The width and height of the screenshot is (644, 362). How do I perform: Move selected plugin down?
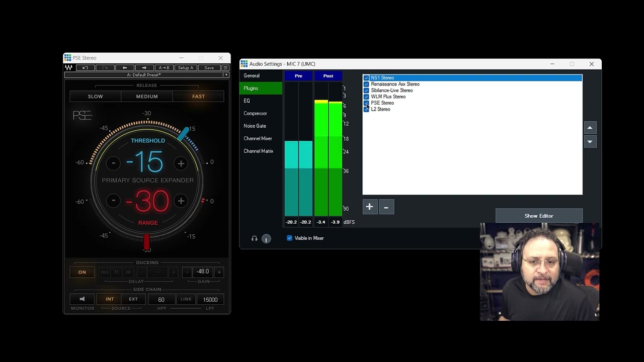click(590, 142)
